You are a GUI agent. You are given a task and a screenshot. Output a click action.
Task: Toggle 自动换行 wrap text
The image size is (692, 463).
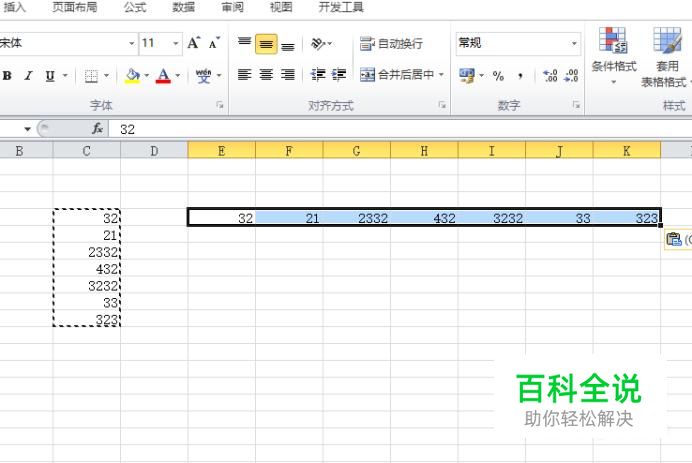(x=391, y=43)
